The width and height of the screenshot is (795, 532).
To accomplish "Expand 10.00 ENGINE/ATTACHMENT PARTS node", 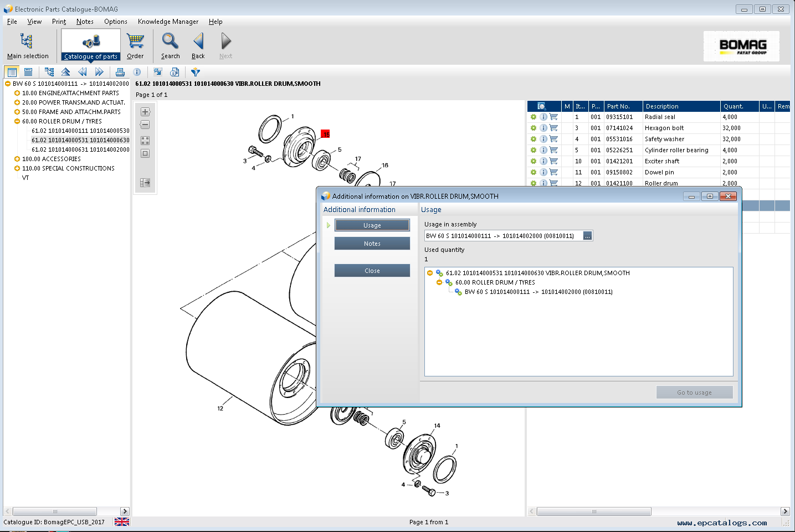I will (17, 93).
